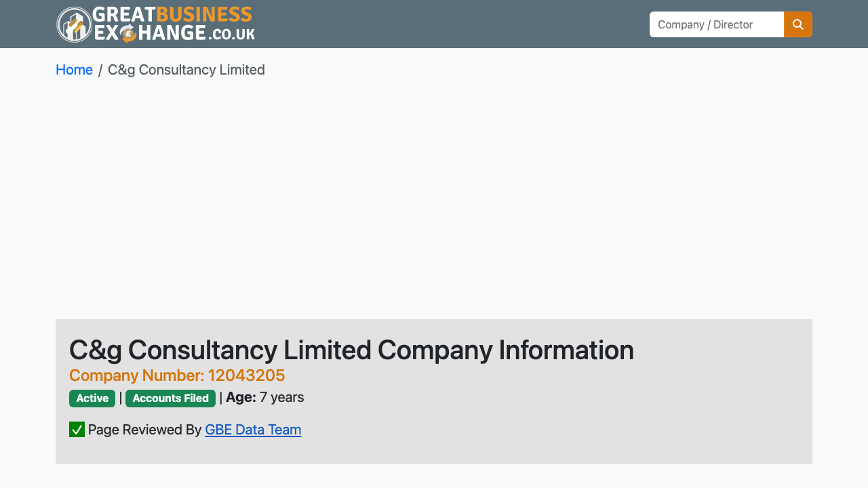The width and height of the screenshot is (868, 488).
Task: Select the green checkmark reviewed icon
Action: coord(76,429)
